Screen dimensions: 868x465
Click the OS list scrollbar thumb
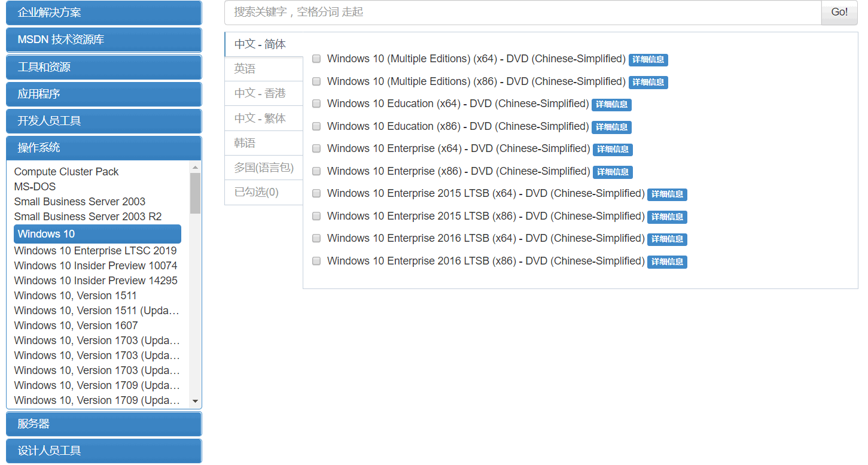195,193
